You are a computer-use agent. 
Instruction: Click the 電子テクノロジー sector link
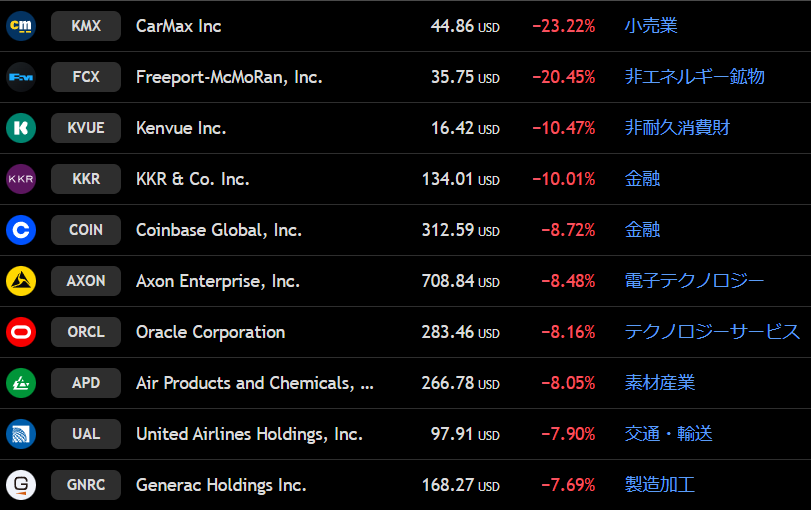click(x=694, y=281)
